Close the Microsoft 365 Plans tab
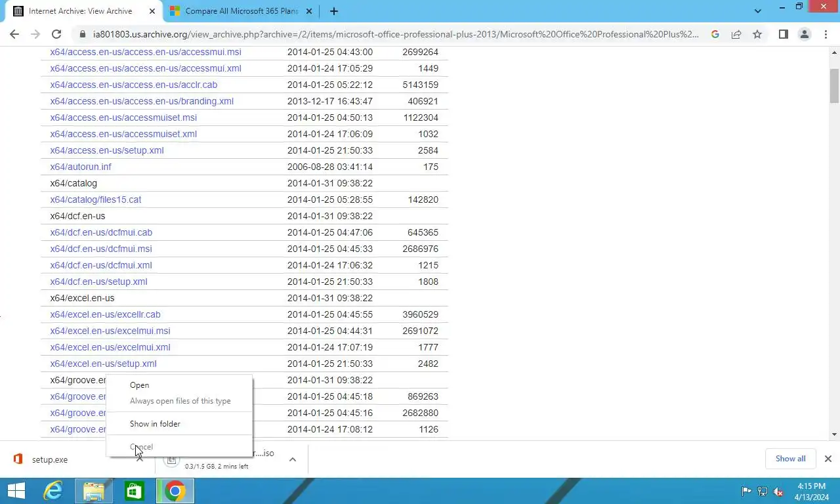Screen dimensions: 840x504 309,11
